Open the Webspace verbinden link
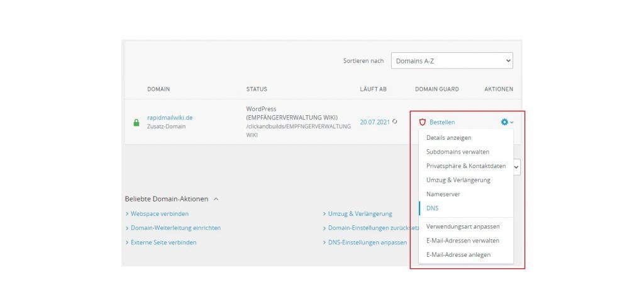The height and width of the screenshot is (306, 644). (x=159, y=213)
